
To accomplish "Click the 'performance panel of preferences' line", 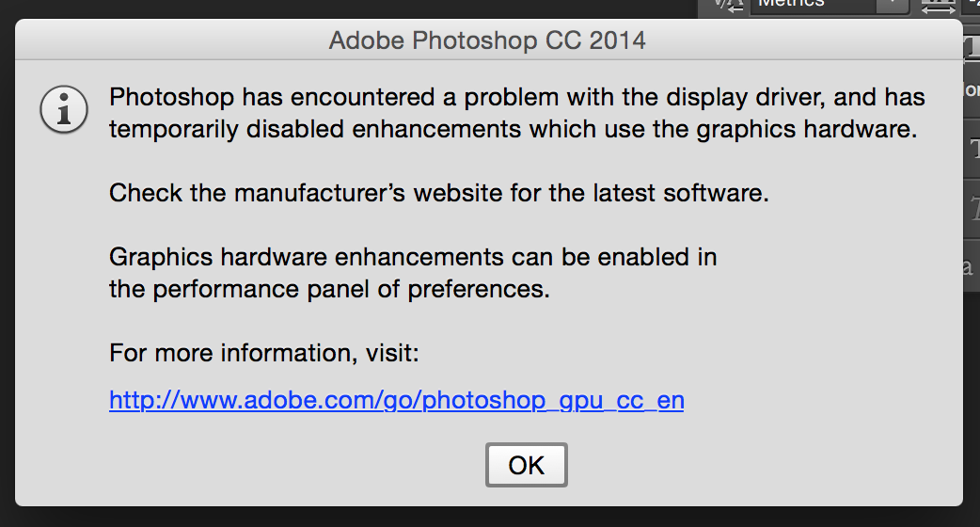I will [329, 289].
